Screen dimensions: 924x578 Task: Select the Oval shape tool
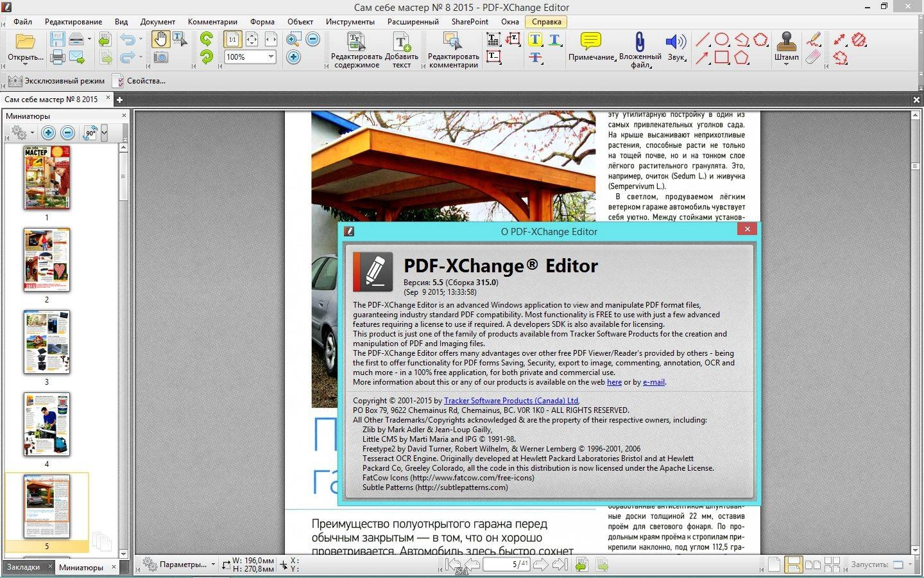point(722,40)
